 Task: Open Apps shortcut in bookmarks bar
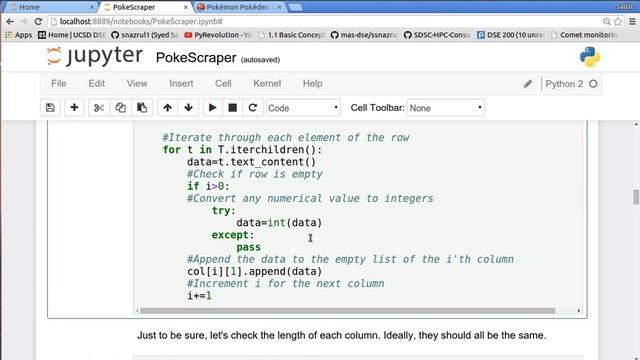click(18, 35)
